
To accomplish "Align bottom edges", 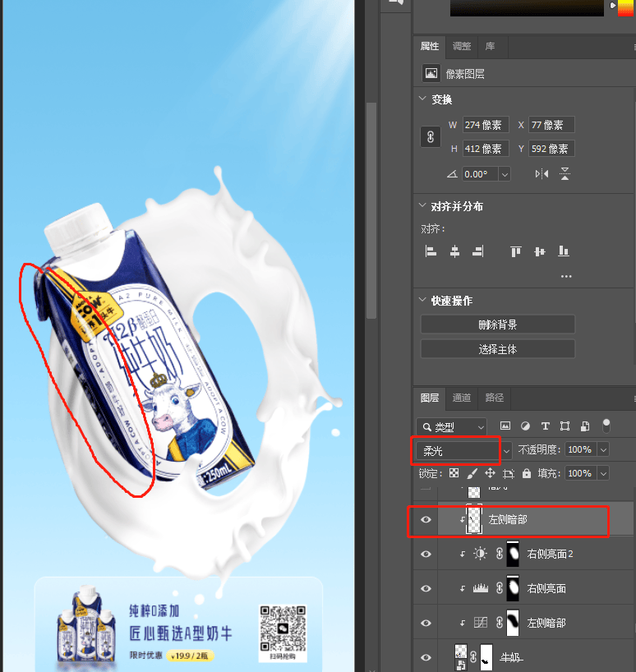I will coord(563,251).
